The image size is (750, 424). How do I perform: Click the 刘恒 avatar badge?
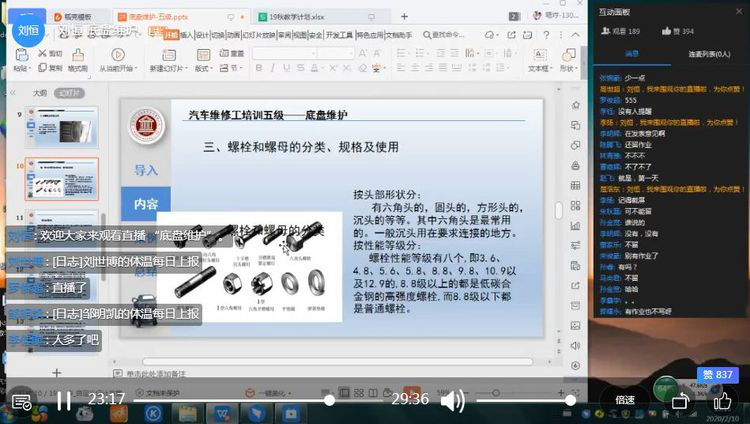(x=28, y=30)
